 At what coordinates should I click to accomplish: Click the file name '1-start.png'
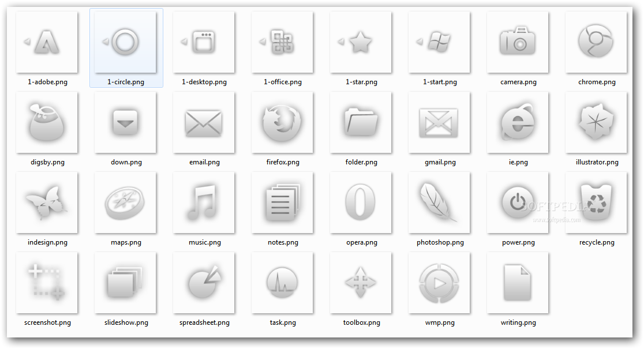coord(440,82)
